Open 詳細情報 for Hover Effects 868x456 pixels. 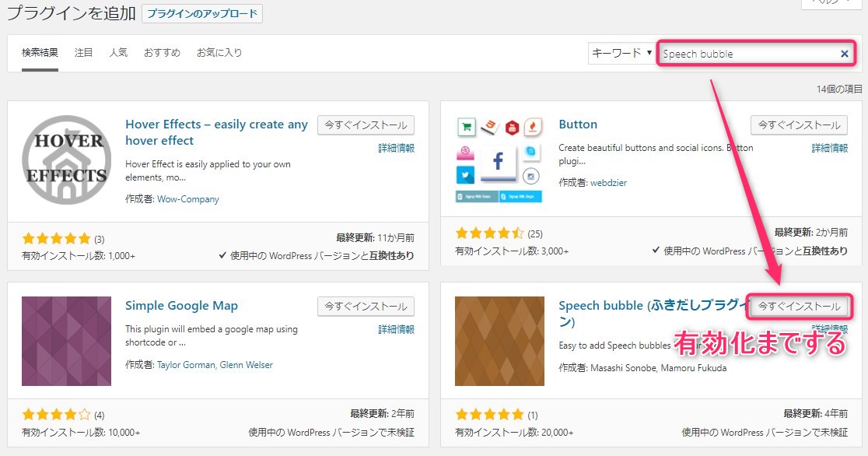(x=397, y=148)
